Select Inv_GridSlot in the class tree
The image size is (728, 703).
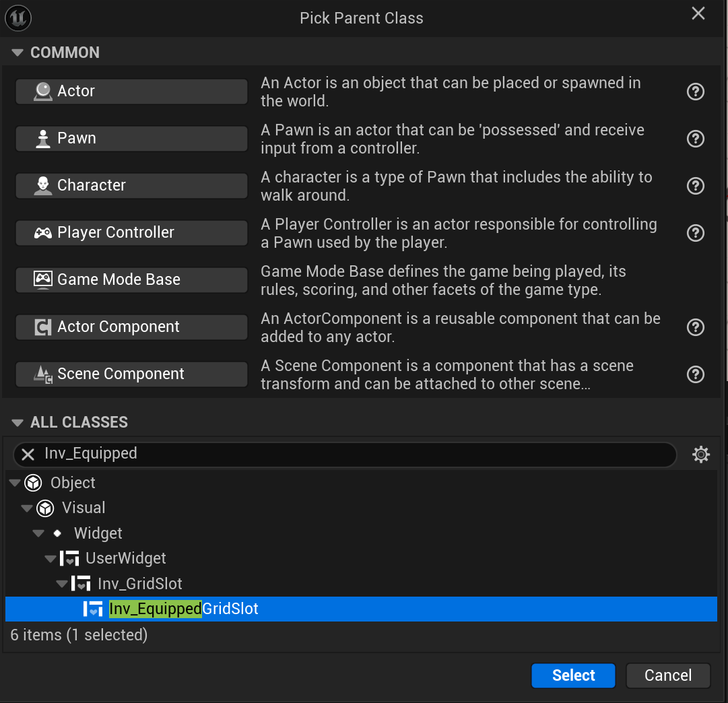coord(139,584)
